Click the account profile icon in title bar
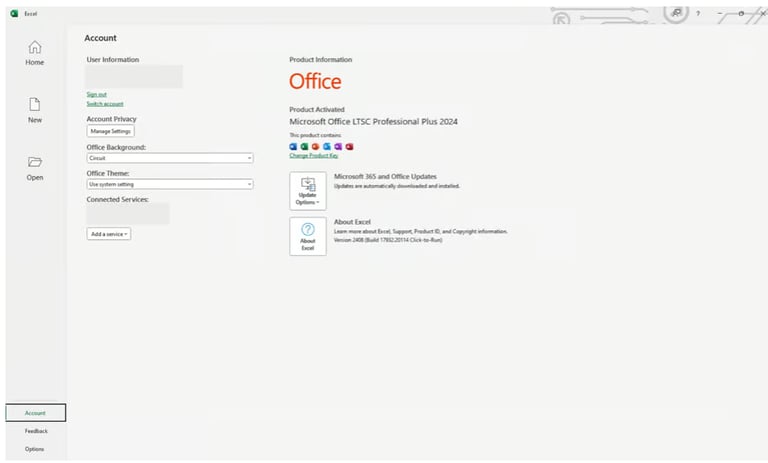The image size is (768, 463). click(x=676, y=13)
